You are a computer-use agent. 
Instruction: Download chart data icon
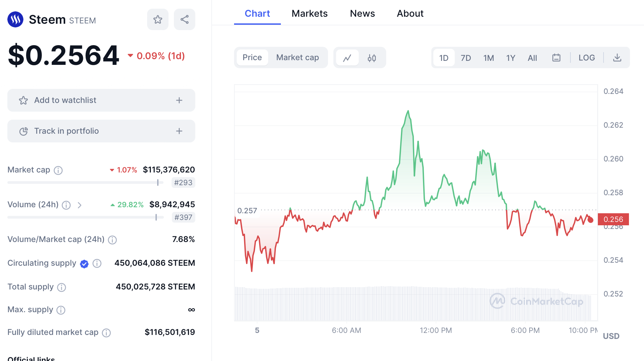click(617, 58)
